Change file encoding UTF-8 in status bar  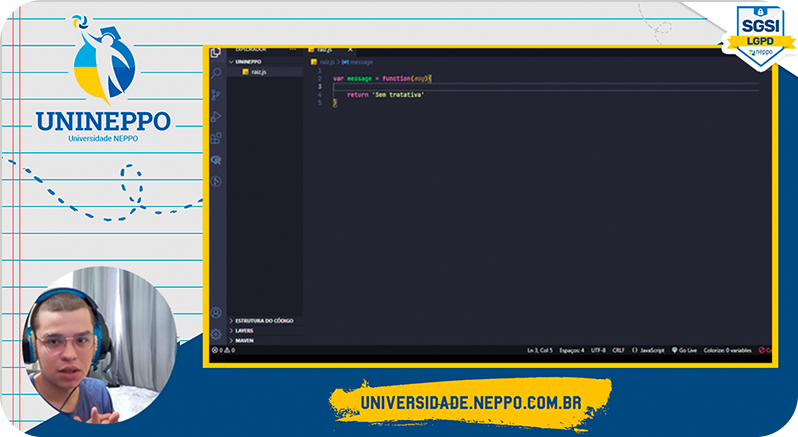coord(598,351)
